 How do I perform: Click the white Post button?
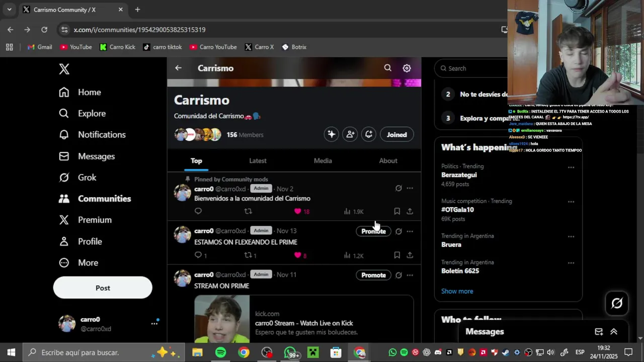click(x=103, y=288)
